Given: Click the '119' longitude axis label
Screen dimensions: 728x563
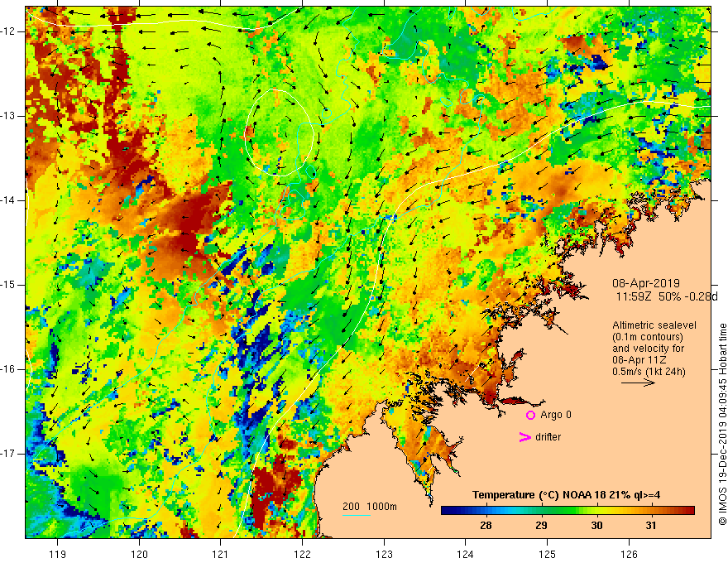Looking at the screenshot, I should [58, 554].
